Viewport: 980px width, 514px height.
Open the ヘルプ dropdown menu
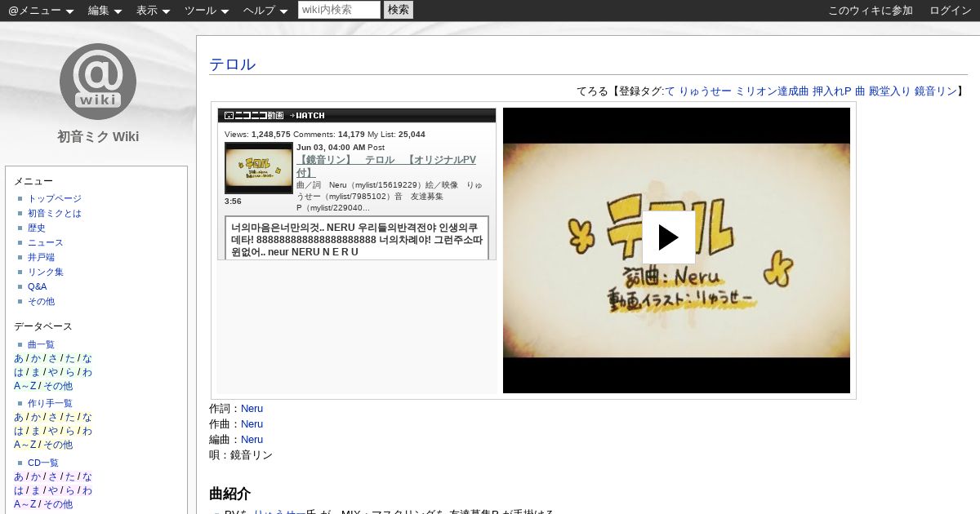click(265, 11)
